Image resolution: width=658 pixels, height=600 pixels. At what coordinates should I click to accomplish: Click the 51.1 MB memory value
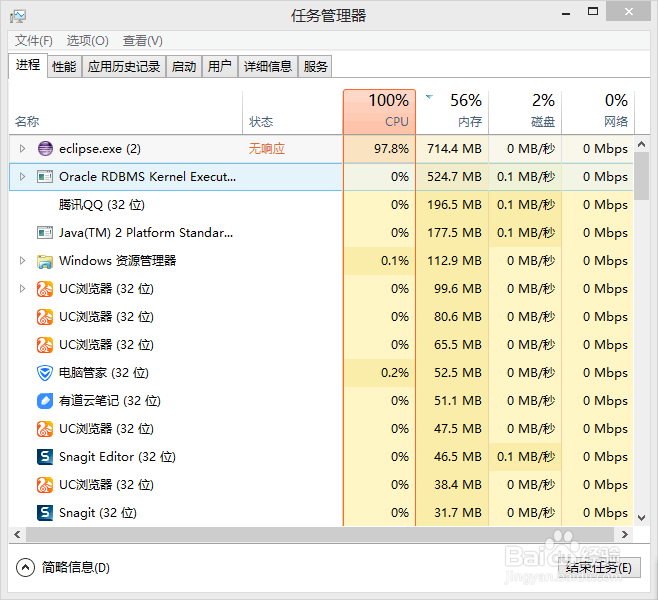click(x=457, y=401)
